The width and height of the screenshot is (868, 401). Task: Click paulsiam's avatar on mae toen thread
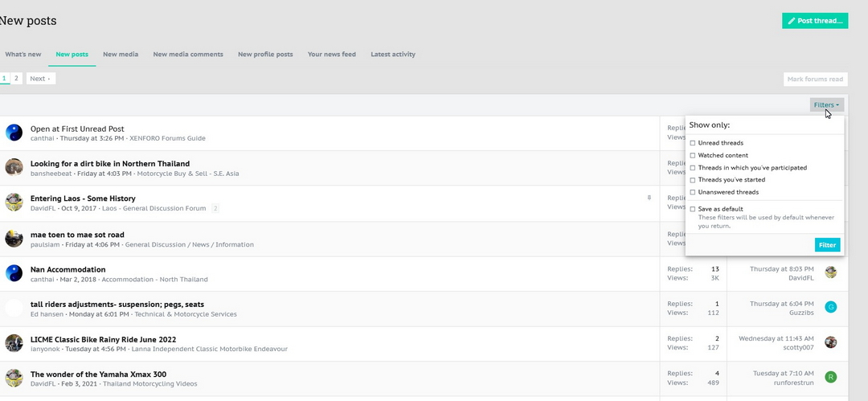click(14, 238)
